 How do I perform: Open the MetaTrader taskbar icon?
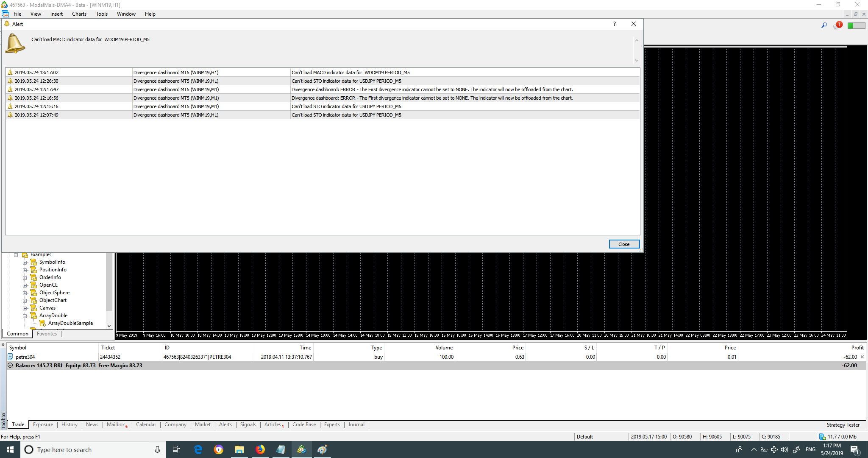(x=301, y=450)
